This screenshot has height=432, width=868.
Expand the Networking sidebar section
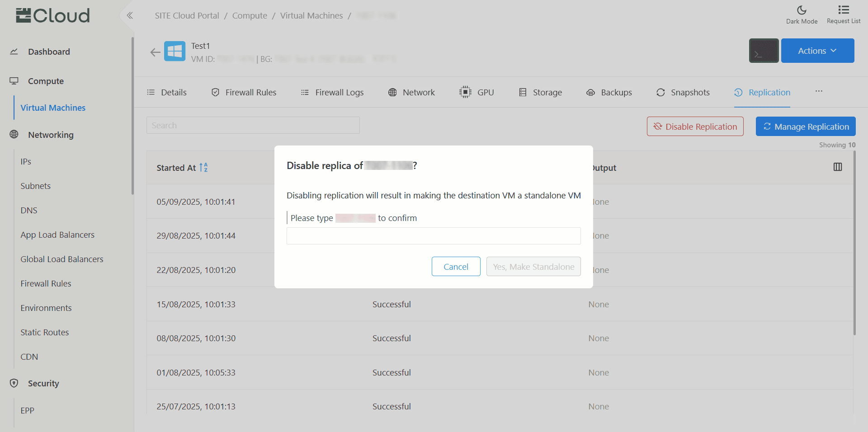point(51,135)
